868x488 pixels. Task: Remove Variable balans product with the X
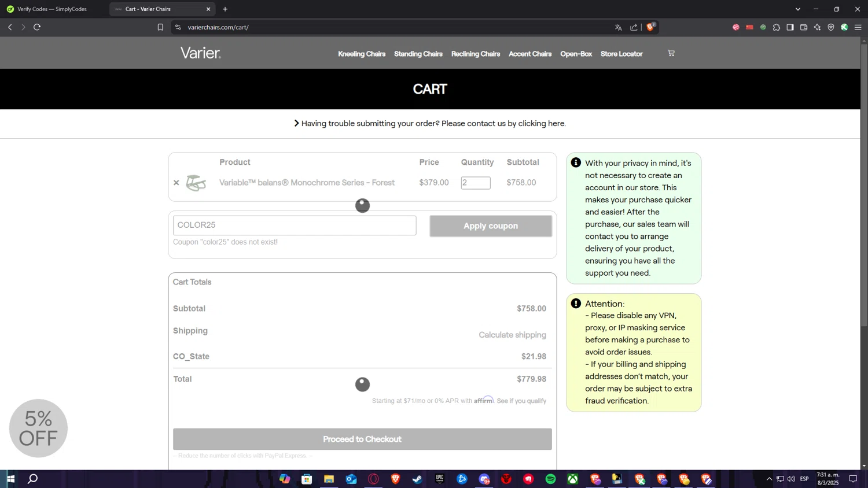176,183
